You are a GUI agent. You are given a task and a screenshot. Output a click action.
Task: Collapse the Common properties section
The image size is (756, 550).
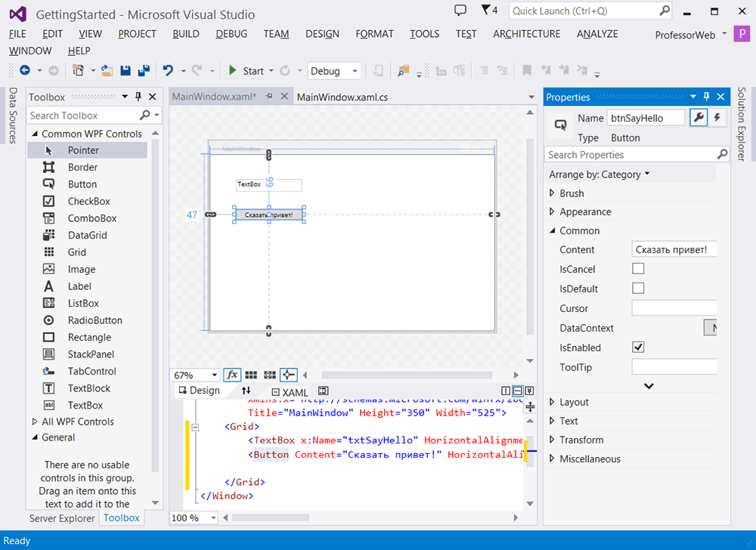(x=552, y=230)
